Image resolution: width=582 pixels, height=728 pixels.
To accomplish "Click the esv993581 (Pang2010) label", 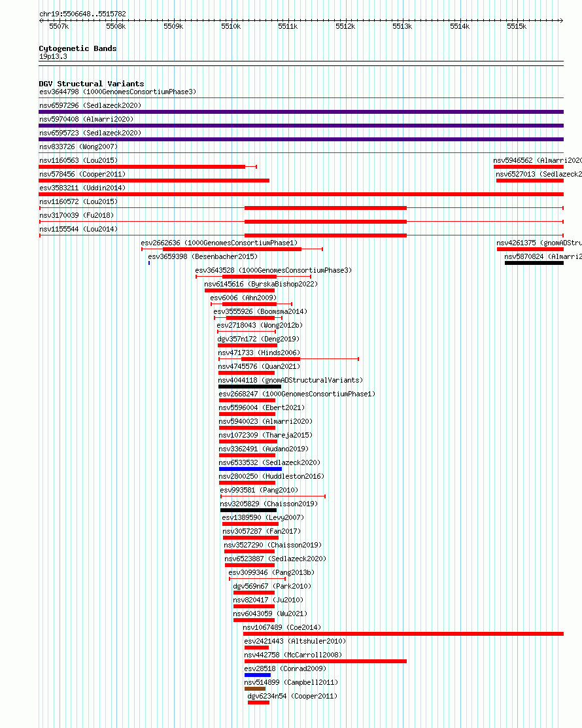I will tap(259, 491).
